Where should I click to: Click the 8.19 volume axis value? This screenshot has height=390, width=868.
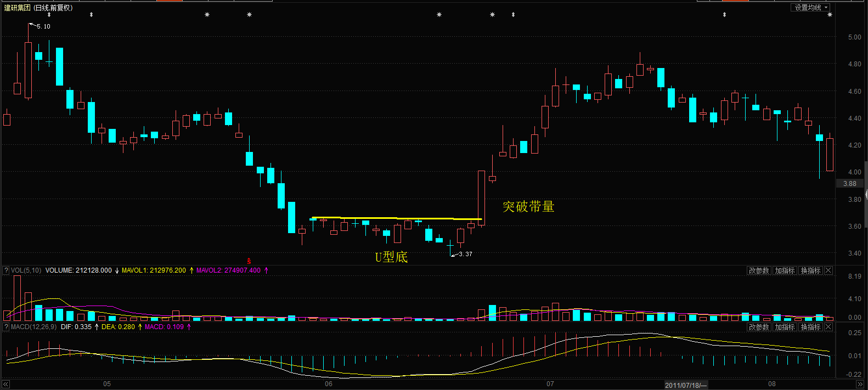pyautogui.click(x=854, y=276)
